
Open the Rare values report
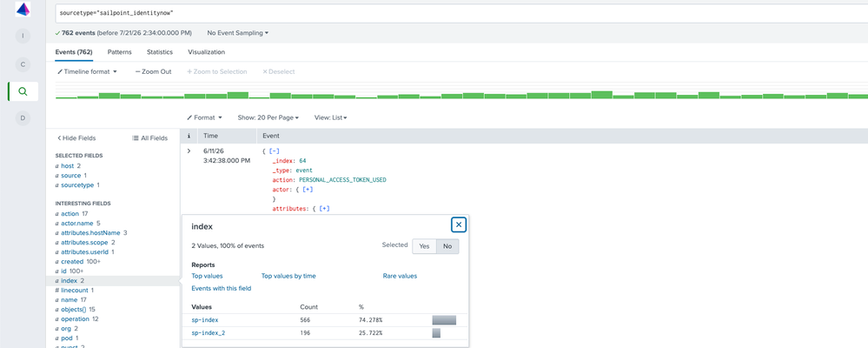tap(400, 276)
